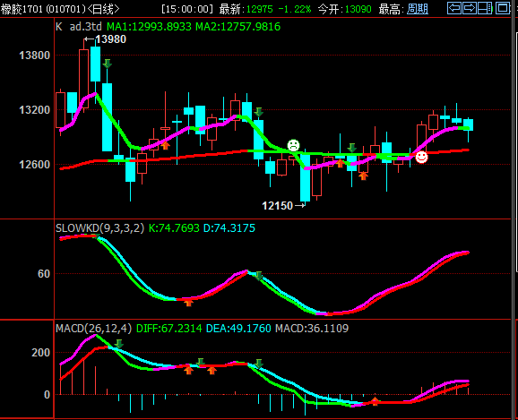Click the contract title 橡胶1701 (010701)

point(43,9)
